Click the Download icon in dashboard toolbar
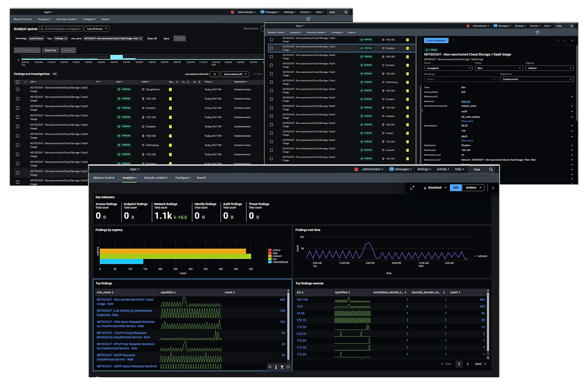The image size is (588, 389). (425, 188)
